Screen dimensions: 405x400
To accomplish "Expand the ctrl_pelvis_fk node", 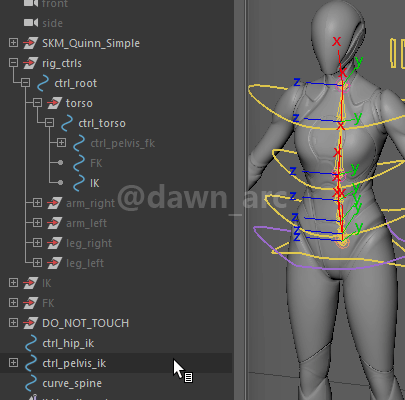I will pos(61,143).
